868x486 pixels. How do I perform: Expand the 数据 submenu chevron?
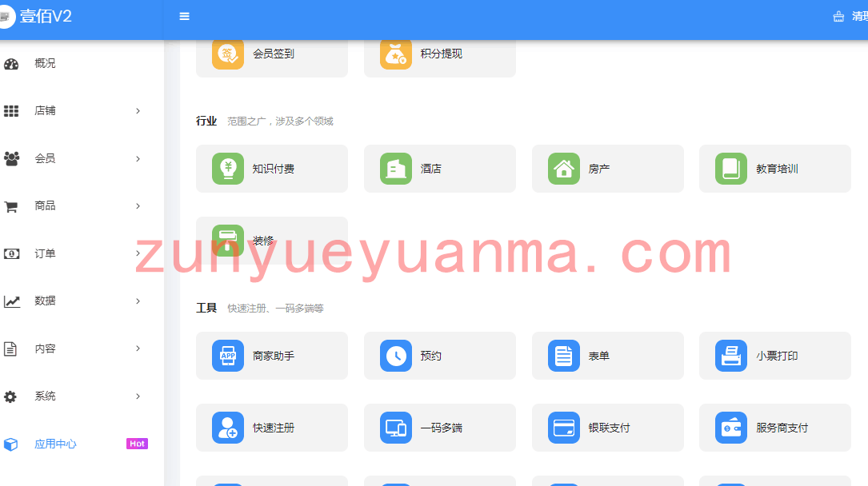138,301
